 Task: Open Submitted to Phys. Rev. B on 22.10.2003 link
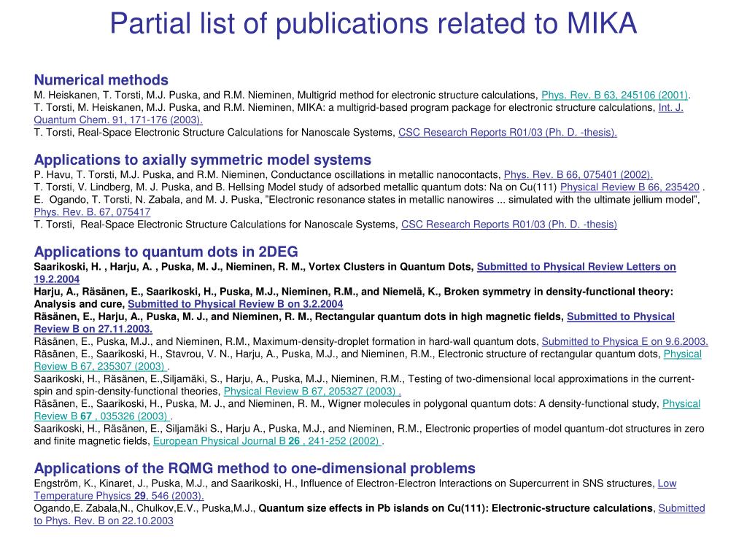tap(104, 521)
